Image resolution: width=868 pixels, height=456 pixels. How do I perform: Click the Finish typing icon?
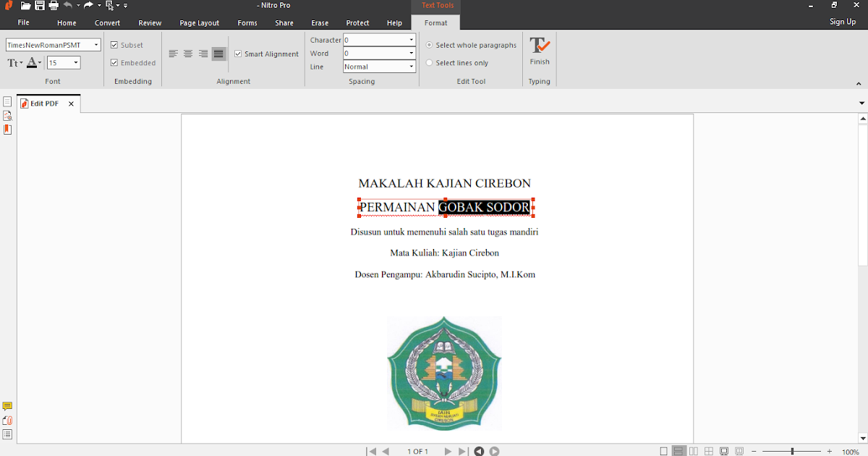tap(540, 50)
